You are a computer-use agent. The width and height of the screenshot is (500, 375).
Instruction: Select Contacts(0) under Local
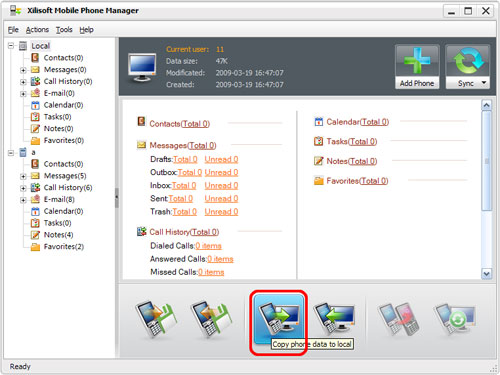[x=63, y=58]
